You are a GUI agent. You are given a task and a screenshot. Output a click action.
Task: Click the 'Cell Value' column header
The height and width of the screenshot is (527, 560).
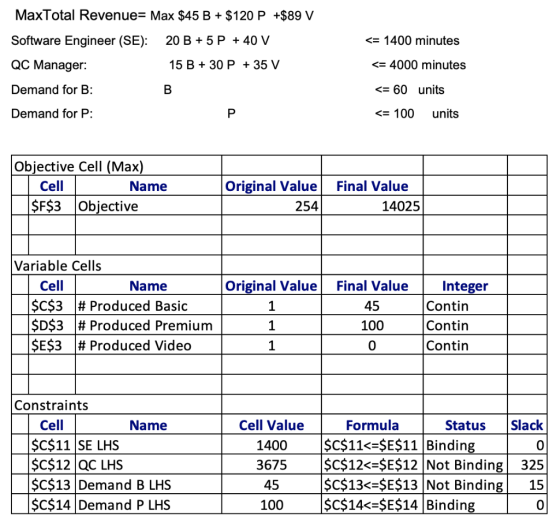(271, 425)
